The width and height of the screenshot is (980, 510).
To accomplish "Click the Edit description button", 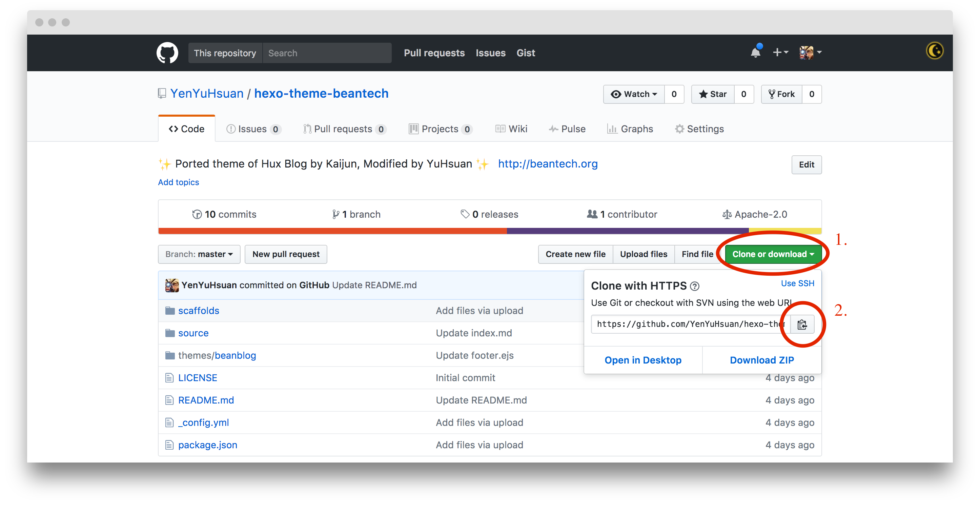I will coord(807,164).
